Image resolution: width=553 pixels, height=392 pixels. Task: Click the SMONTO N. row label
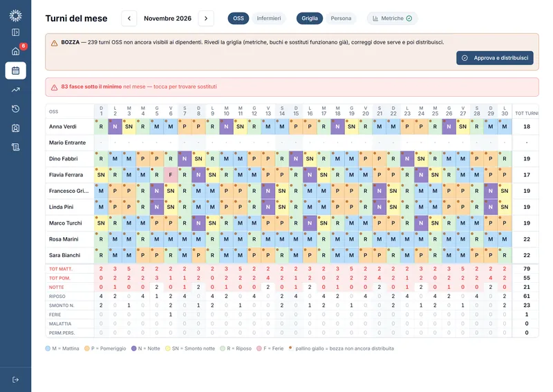coord(62,306)
